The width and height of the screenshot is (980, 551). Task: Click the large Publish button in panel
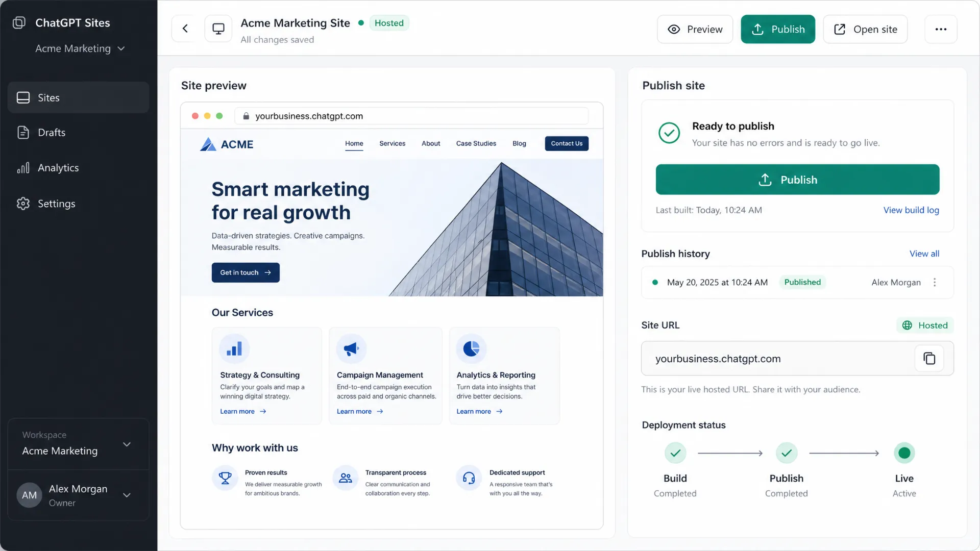797,180
